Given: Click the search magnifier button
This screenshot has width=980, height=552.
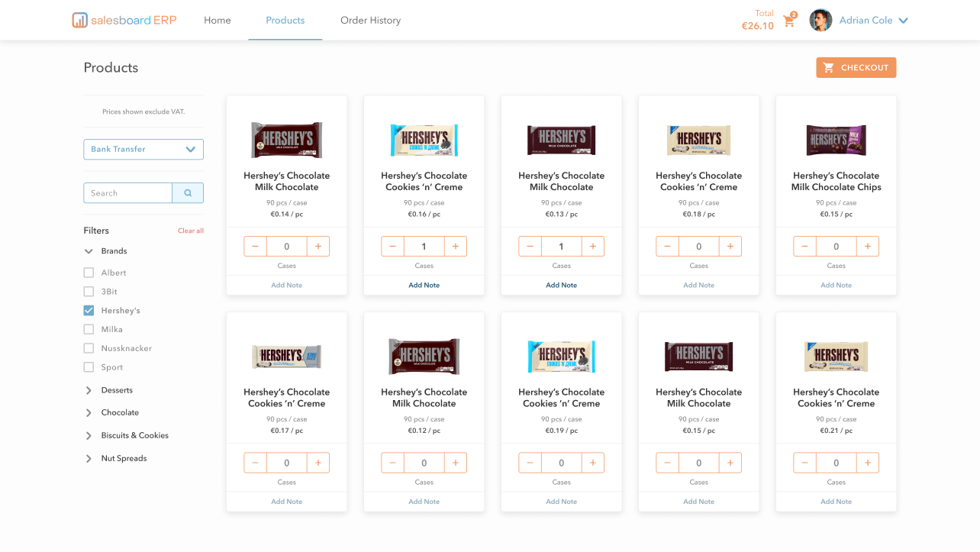Looking at the screenshot, I should tap(188, 193).
